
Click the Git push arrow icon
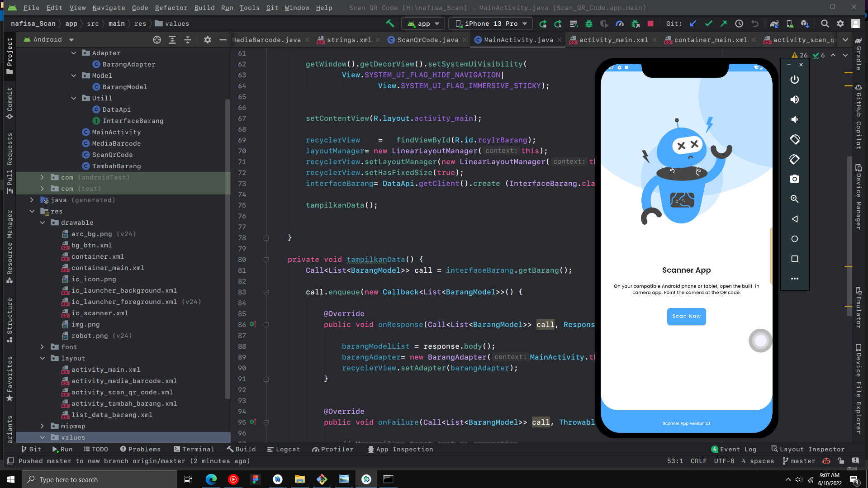724,24
